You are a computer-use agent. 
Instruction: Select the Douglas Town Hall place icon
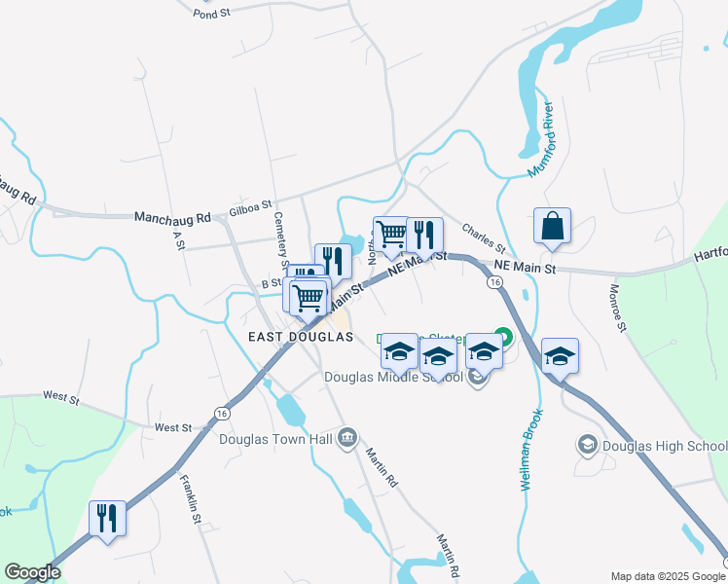point(347,438)
